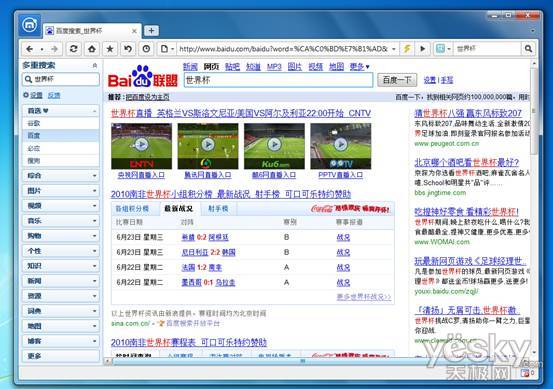This screenshot has width=553, height=389.
Task: Click the gear icon beside sidebar 设置
Action: [26, 95]
